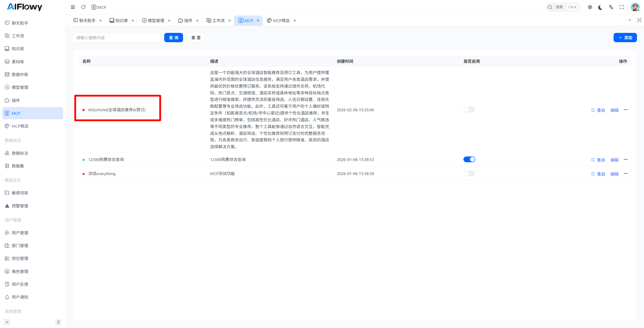644x328 pixels.
Task: Change language using the translate icon
Action: point(611,7)
